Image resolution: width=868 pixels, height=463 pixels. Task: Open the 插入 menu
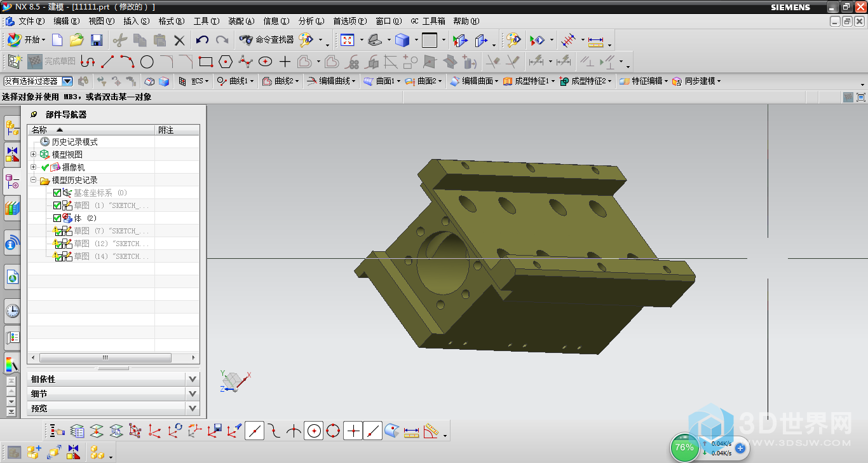coord(137,21)
